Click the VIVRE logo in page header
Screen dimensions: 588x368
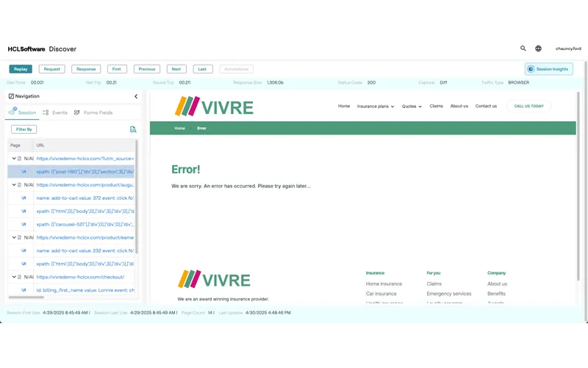[214, 107]
